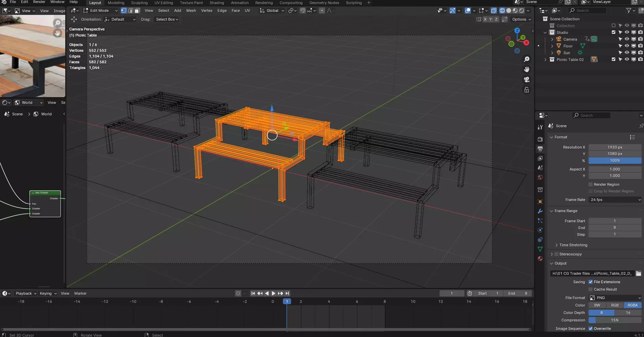Toggle proportional editing icon
This screenshot has height=337, width=644.
322,10
